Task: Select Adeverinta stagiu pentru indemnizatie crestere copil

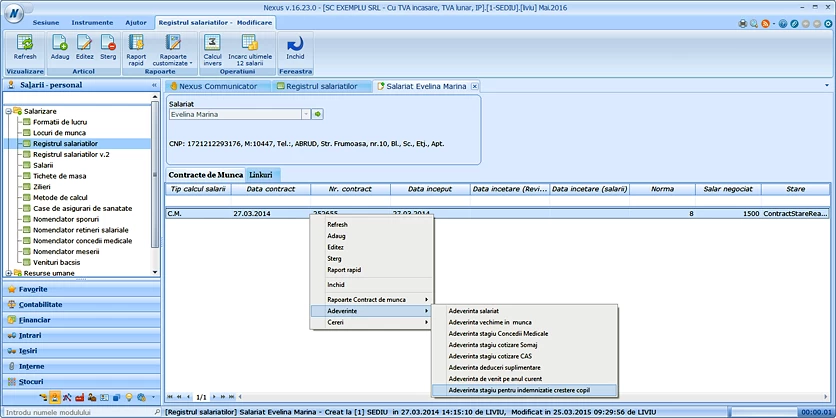Action: coord(524,390)
